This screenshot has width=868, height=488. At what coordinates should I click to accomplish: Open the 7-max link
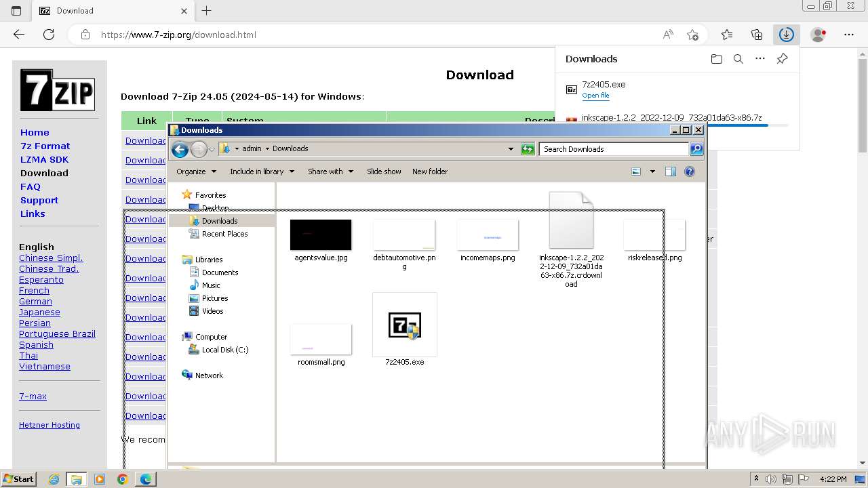coord(33,396)
